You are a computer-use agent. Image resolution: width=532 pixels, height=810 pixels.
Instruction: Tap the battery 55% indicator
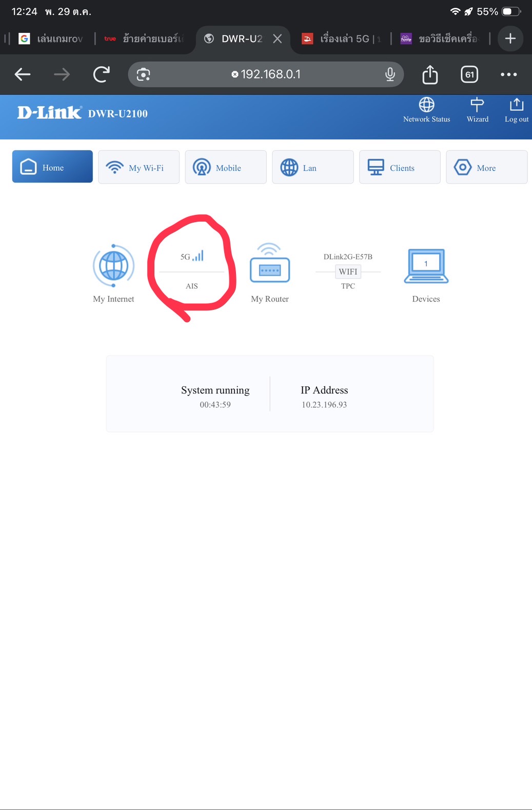click(x=499, y=11)
